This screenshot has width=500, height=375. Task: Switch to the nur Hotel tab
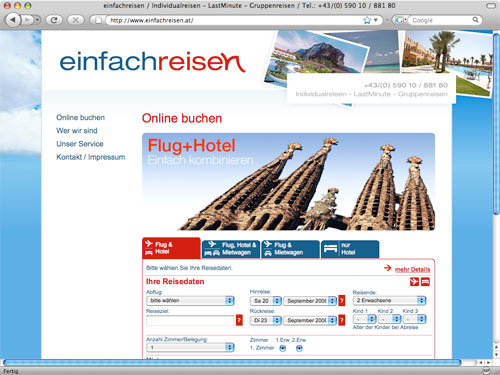pyautogui.click(x=350, y=249)
